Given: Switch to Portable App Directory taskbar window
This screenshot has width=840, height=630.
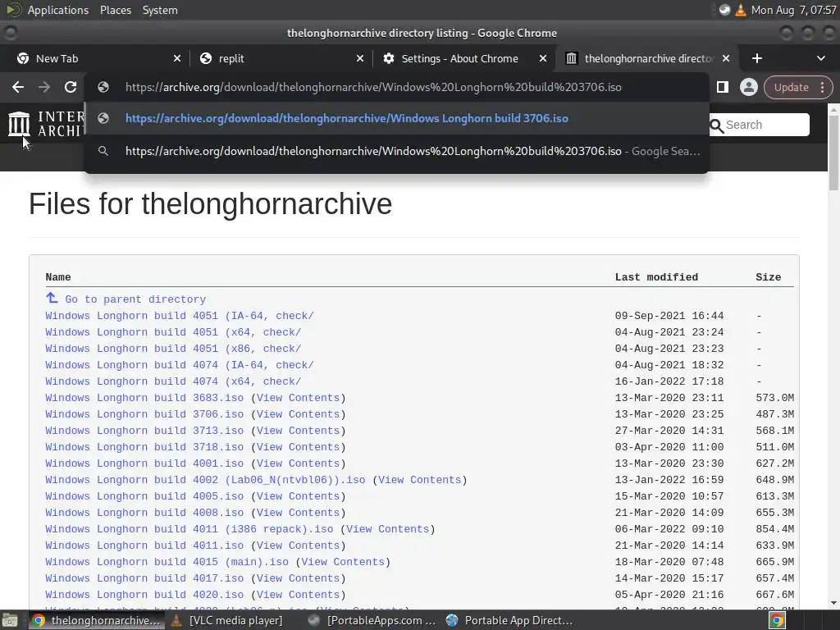Looking at the screenshot, I should pyautogui.click(x=510, y=620).
